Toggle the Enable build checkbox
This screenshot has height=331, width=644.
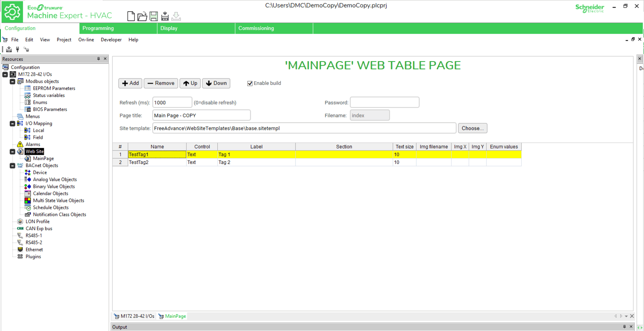tap(250, 83)
